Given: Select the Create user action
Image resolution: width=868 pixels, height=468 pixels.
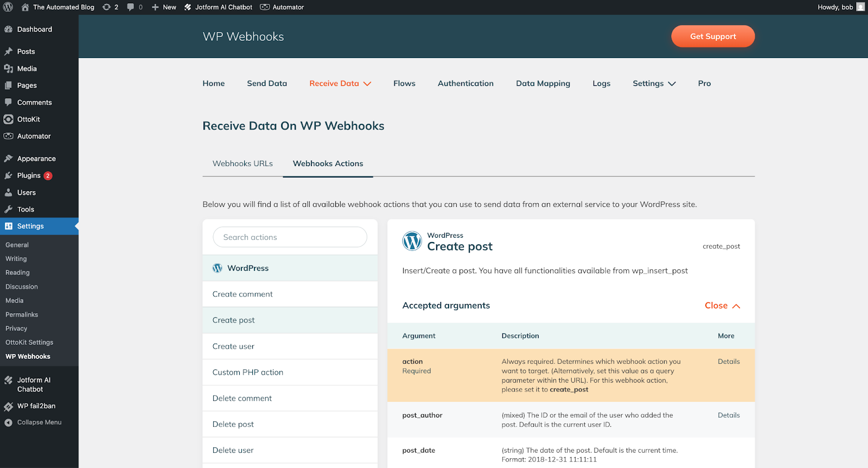Looking at the screenshot, I should [x=290, y=346].
